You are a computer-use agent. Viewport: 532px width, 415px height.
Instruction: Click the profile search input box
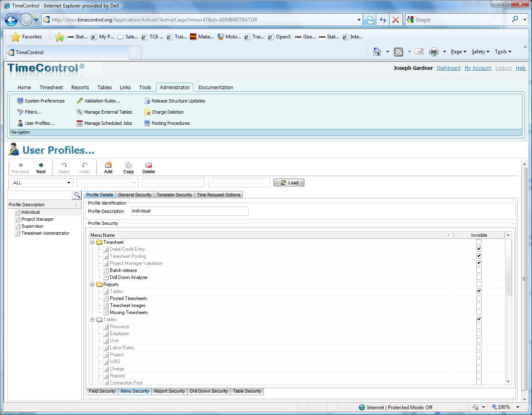coord(40,195)
